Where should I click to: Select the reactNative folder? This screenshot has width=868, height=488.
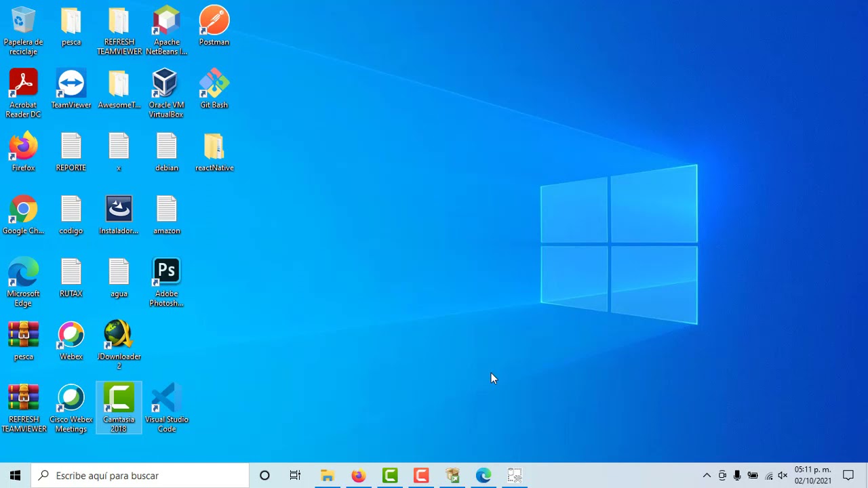point(214,152)
